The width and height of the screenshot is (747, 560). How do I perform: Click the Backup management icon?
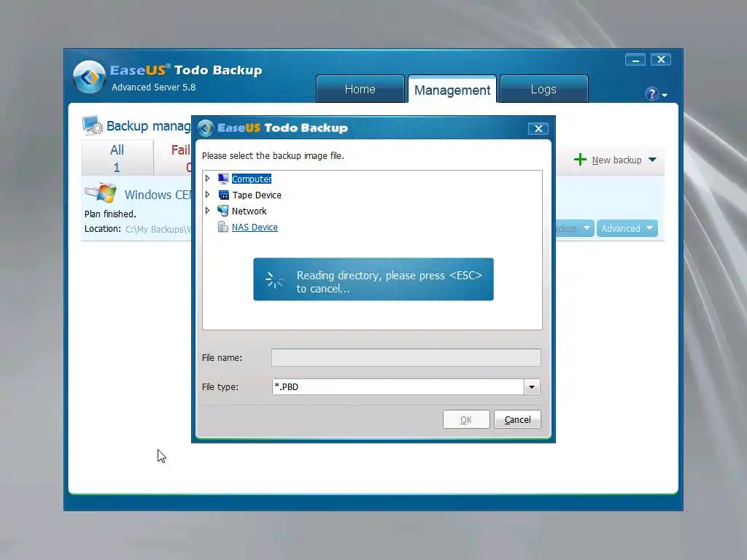point(93,125)
